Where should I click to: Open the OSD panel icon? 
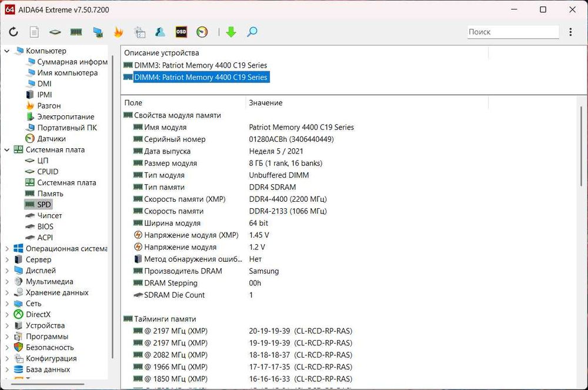[181, 32]
